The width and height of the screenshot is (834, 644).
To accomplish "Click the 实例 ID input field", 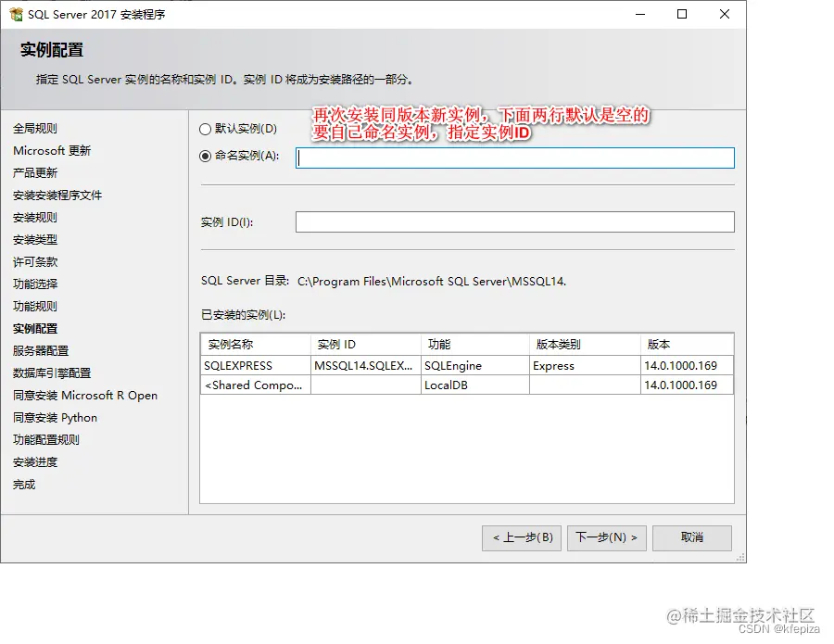I will tap(515, 221).
